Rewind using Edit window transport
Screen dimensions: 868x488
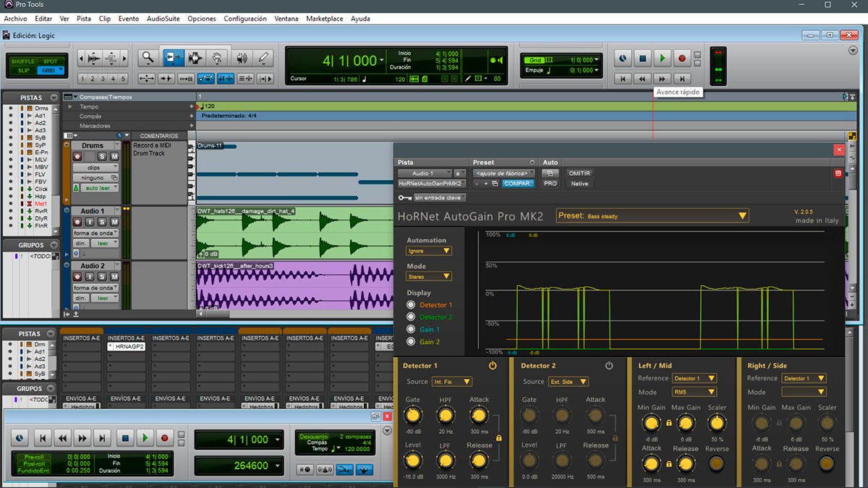[x=642, y=78]
